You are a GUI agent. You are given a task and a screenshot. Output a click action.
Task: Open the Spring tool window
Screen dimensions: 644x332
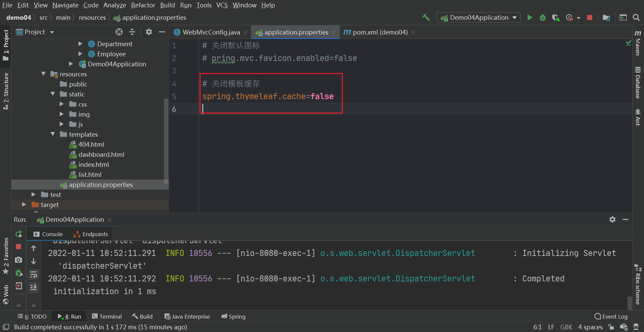click(x=233, y=317)
